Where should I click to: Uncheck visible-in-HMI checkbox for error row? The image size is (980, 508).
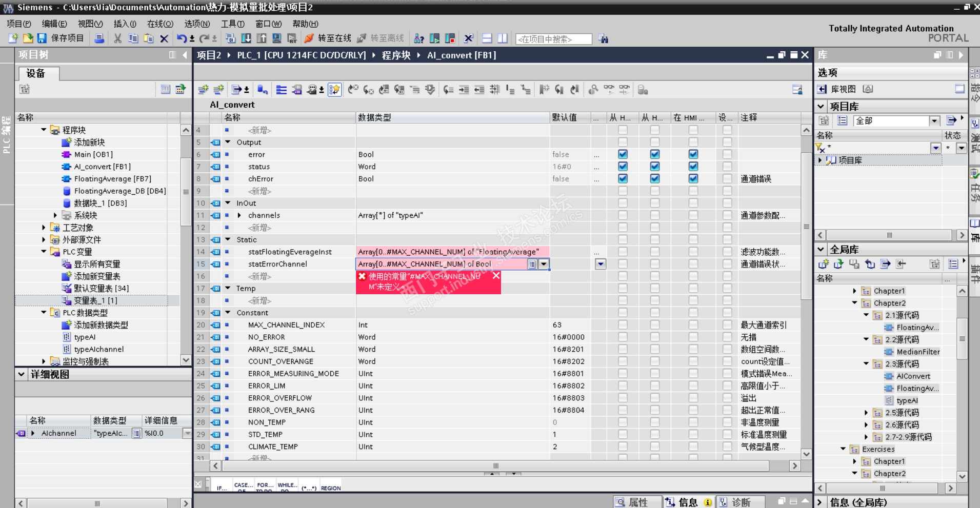[693, 154]
